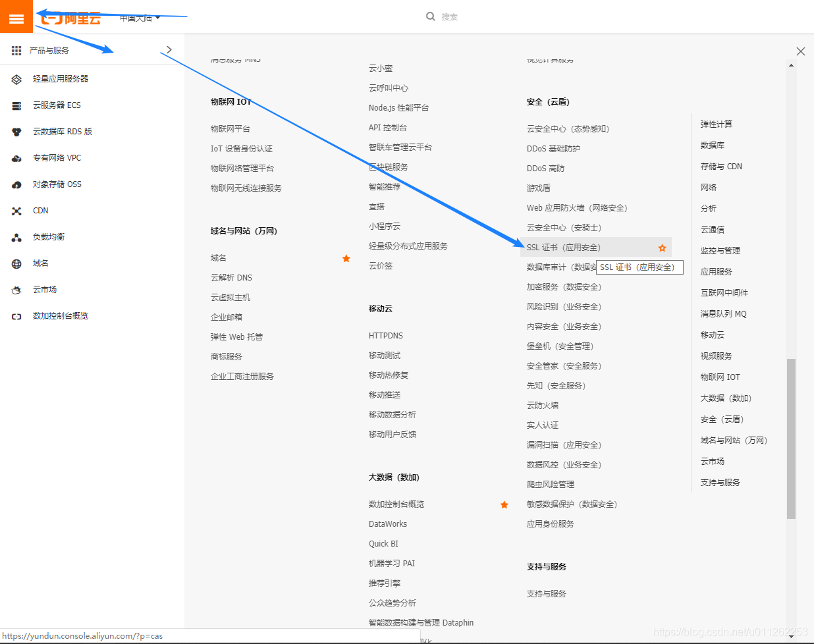
Task: Open 堡垒机（安全管理）
Action: pos(560,346)
